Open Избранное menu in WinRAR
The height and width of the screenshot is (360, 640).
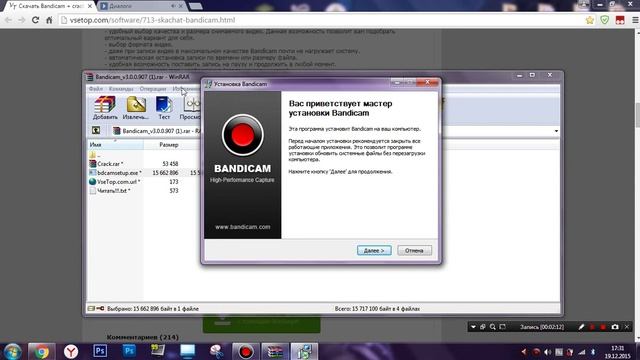click(186, 89)
